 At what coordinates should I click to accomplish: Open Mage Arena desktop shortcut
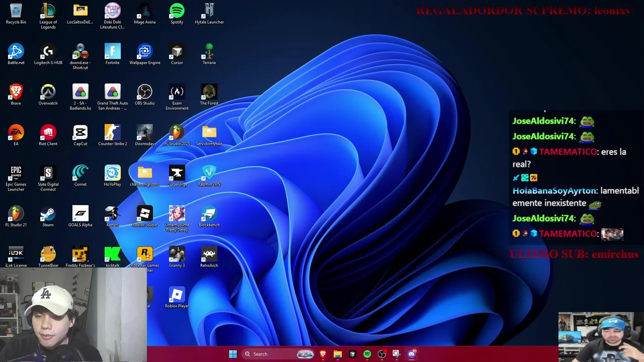pyautogui.click(x=145, y=14)
